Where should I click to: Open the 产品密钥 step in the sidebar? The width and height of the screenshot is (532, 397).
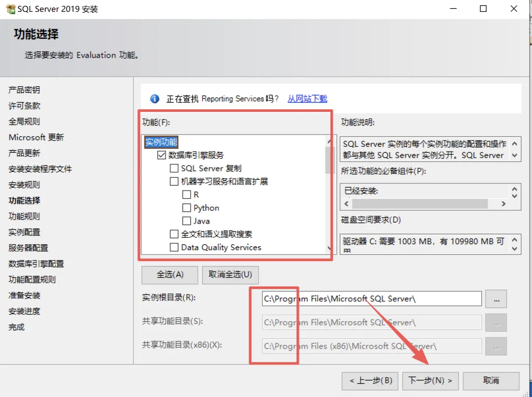pyautogui.click(x=24, y=90)
